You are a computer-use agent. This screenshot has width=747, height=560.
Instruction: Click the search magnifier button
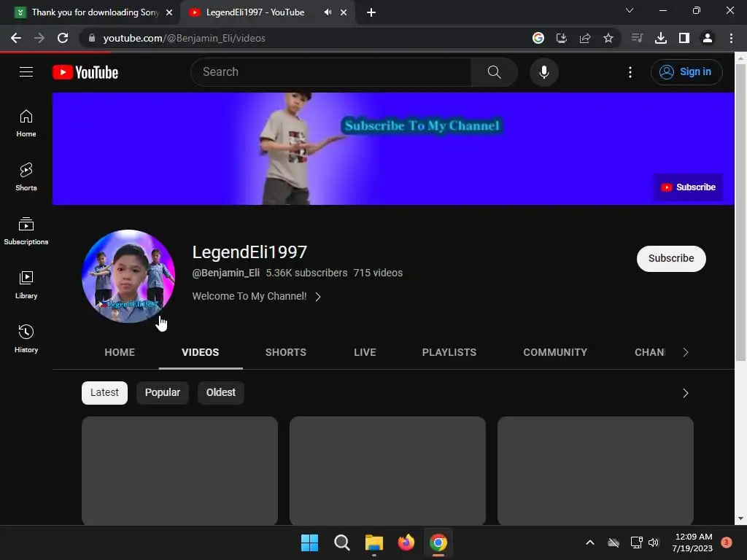pyautogui.click(x=494, y=72)
